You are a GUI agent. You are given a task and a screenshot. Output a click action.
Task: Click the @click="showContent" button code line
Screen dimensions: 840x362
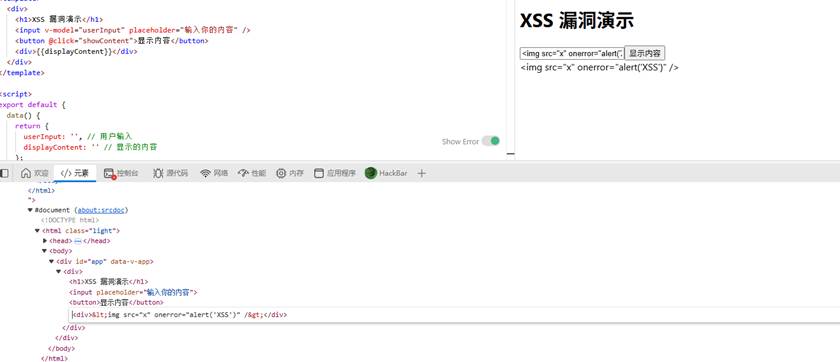pos(111,41)
